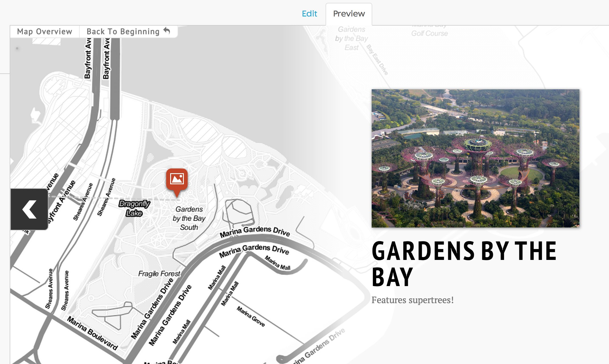Open the supertrees aerial photo
Viewport: 609px width, 364px height.
click(475, 158)
